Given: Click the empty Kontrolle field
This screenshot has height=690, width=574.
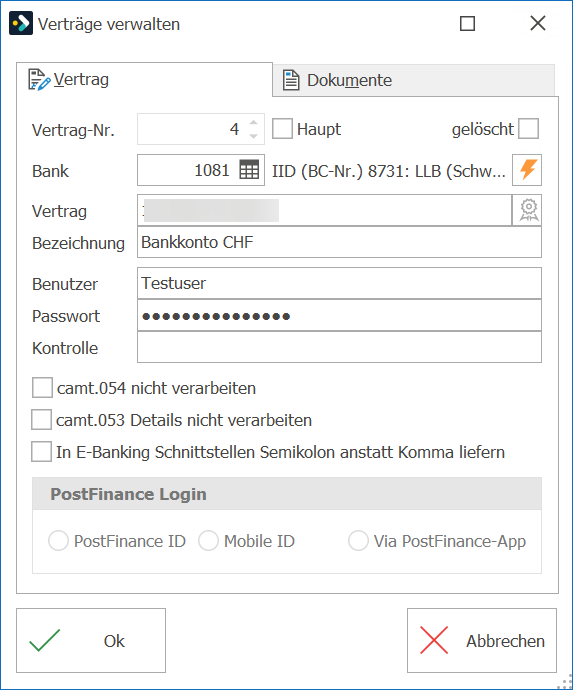Looking at the screenshot, I should click(x=339, y=347).
